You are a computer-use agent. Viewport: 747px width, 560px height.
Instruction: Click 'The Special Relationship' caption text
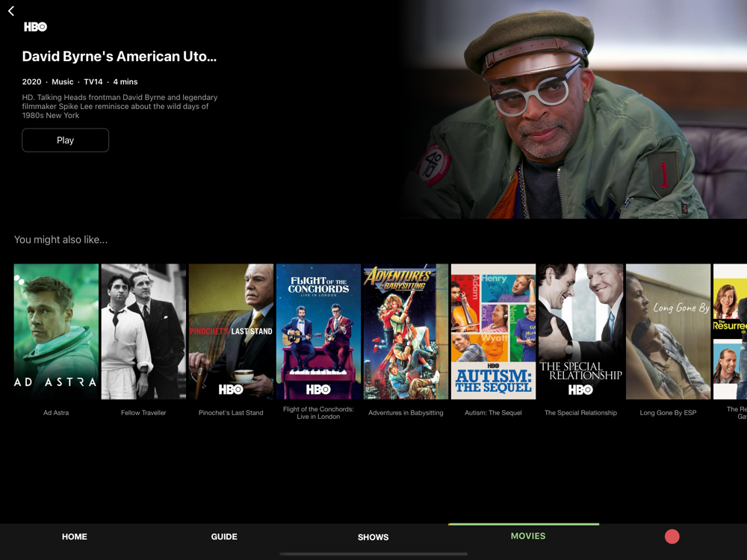coord(580,413)
